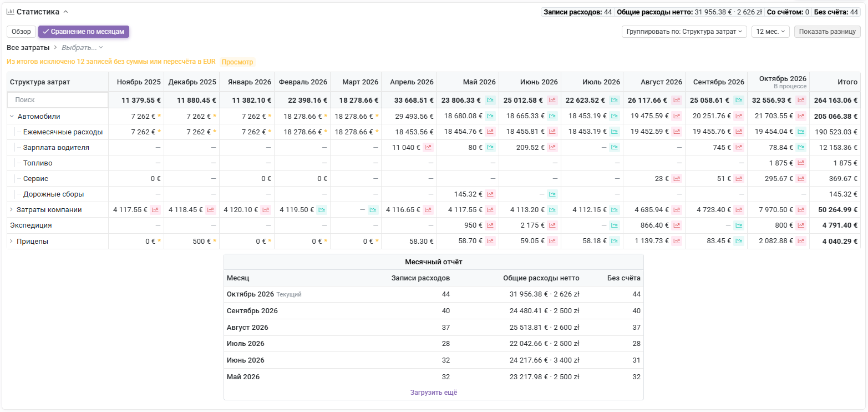This screenshot has width=868, height=412.
Task: Click trend icon next to Прицепы 2 082.88 €
Action: click(x=801, y=241)
